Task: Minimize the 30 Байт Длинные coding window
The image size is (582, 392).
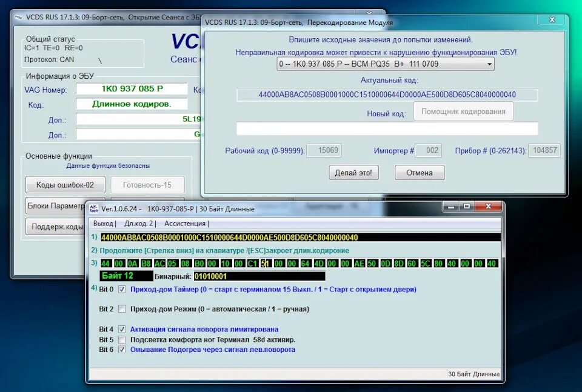Action: (451, 206)
